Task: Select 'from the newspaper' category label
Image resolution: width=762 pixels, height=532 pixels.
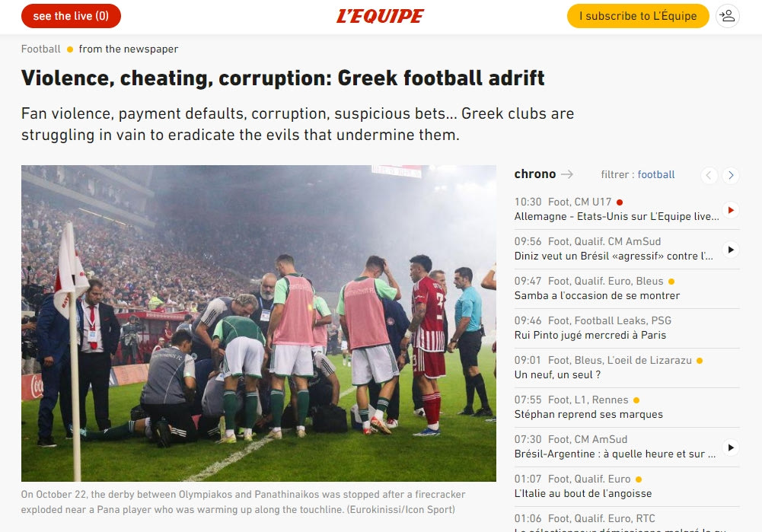Action: [129, 49]
